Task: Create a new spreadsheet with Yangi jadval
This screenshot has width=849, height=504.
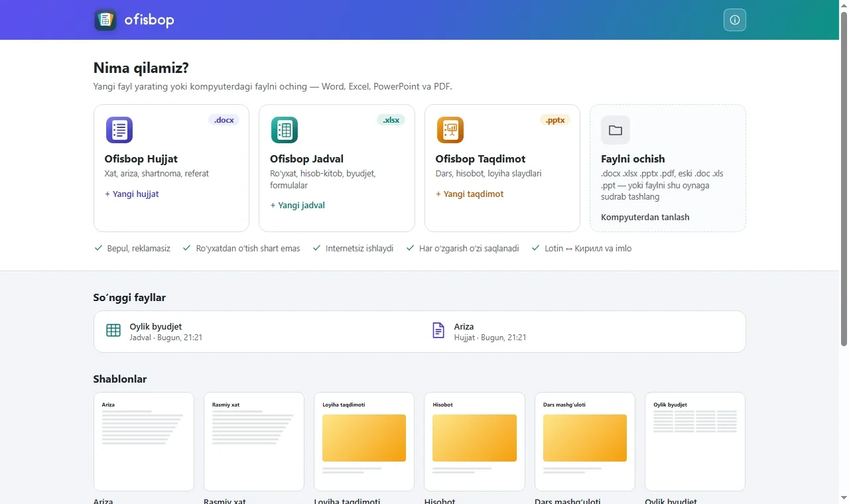Action: pos(298,206)
